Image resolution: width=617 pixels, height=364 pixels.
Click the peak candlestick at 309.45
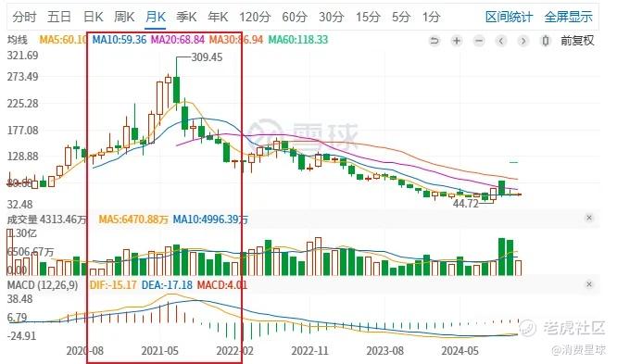tap(176, 89)
